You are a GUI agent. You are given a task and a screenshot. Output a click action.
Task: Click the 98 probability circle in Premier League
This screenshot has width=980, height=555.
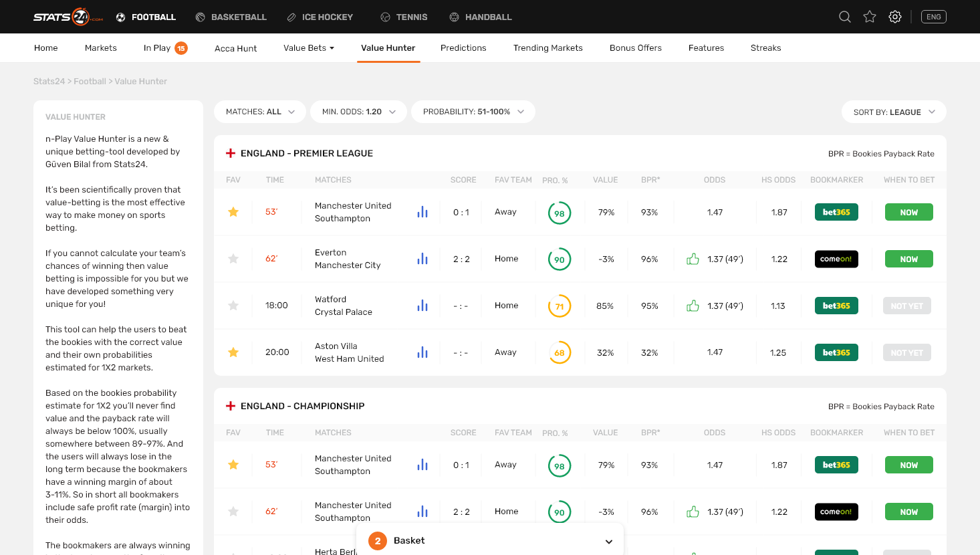pyautogui.click(x=560, y=213)
